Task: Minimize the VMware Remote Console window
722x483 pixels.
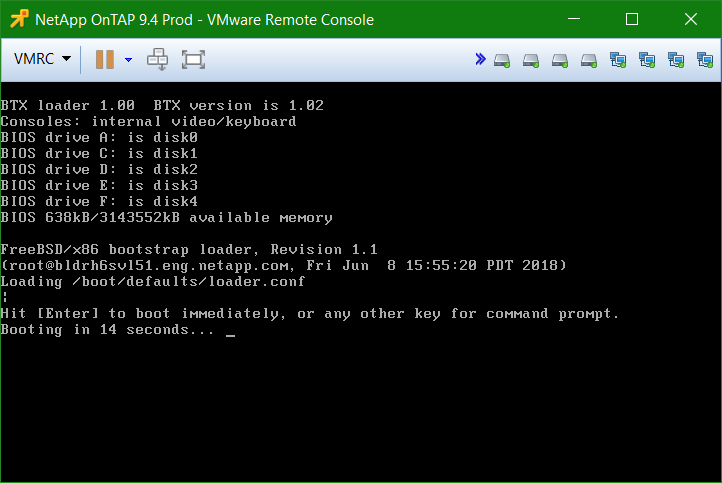Action: point(574,19)
